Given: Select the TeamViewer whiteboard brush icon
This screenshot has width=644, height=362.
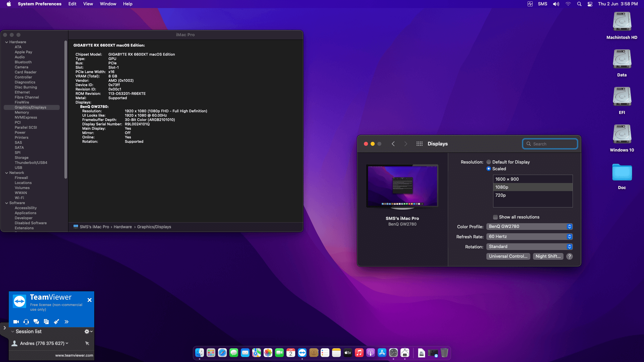Looking at the screenshot, I should (x=56, y=322).
